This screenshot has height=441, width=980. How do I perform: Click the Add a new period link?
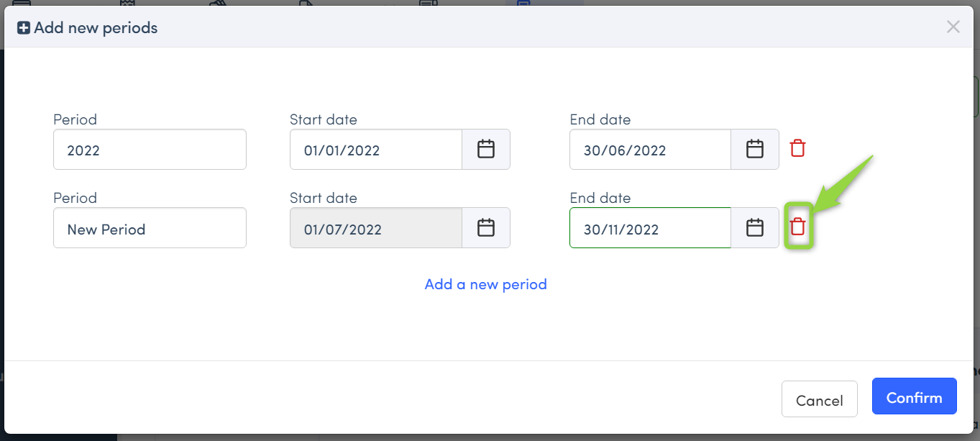(x=485, y=284)
